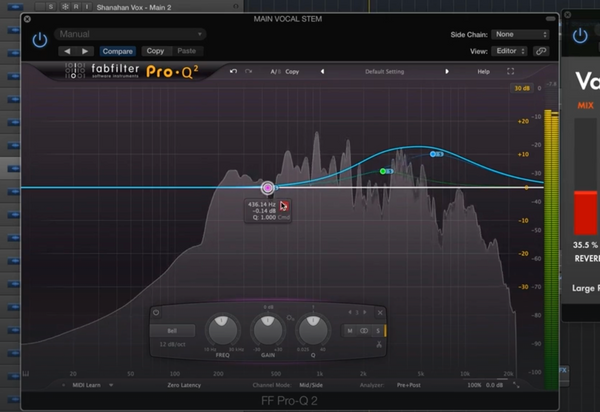Delete band with the X button
Screen dimensions: 600x412
(x=380, y=313)
